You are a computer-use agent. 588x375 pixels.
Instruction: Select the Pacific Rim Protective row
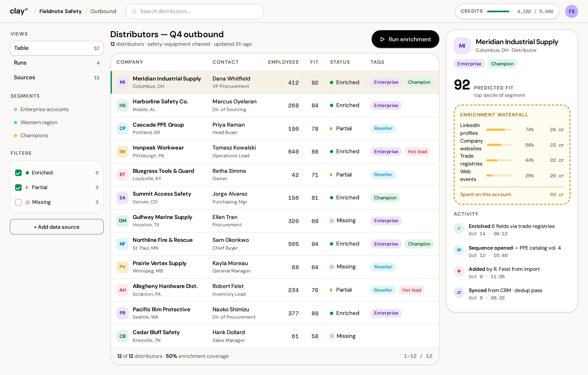pyautogui.click(x=275, y=313)
